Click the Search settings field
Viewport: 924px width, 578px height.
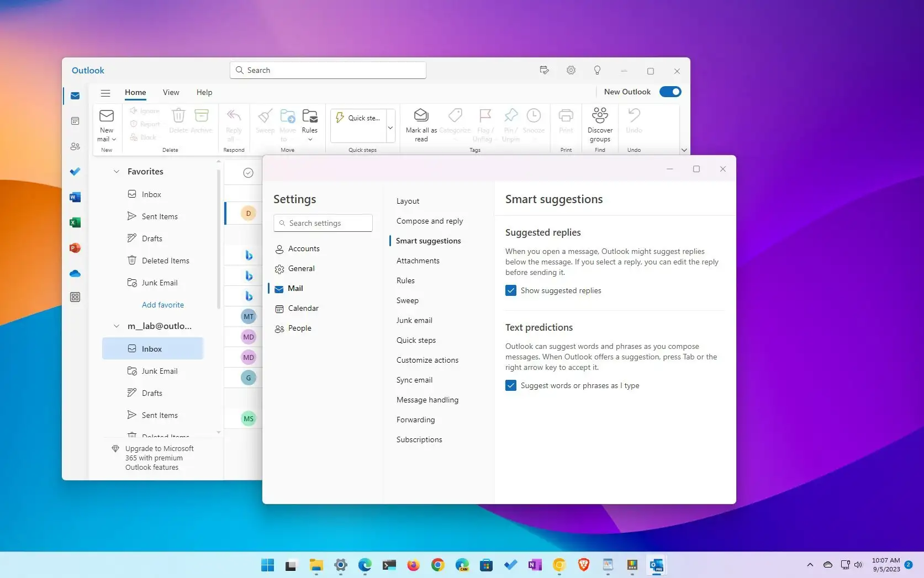323,223
